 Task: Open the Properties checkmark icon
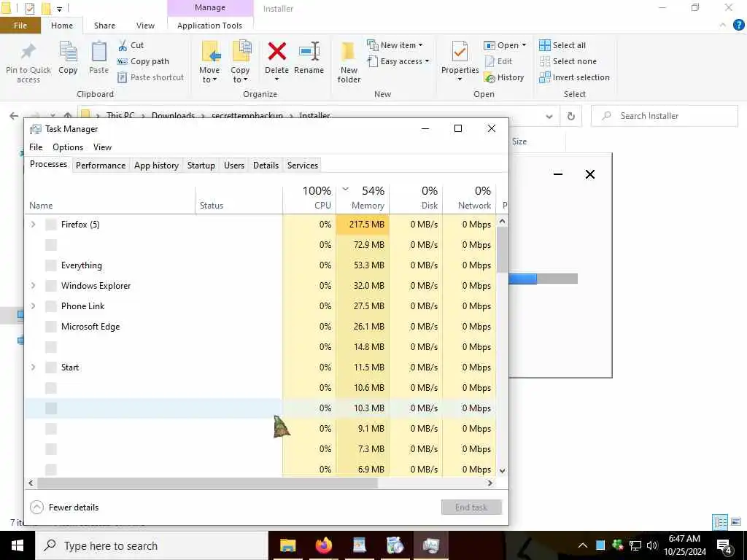(460, 52)
